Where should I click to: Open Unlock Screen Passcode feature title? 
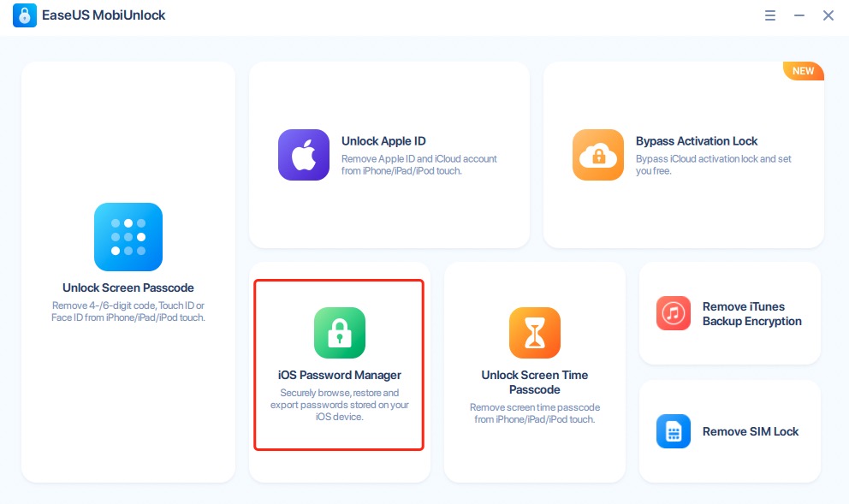point(128,288)
